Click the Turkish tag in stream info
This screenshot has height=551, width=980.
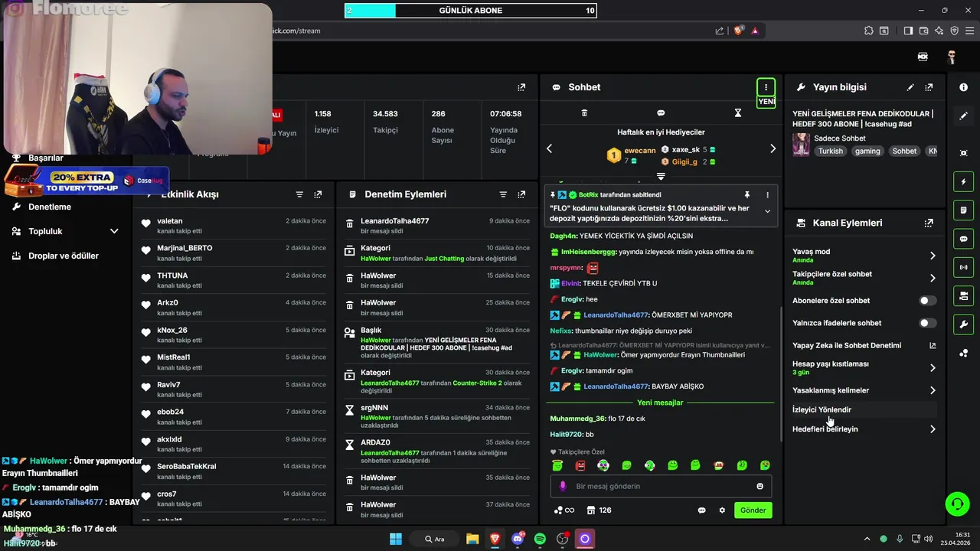click(x=830, y=152)
